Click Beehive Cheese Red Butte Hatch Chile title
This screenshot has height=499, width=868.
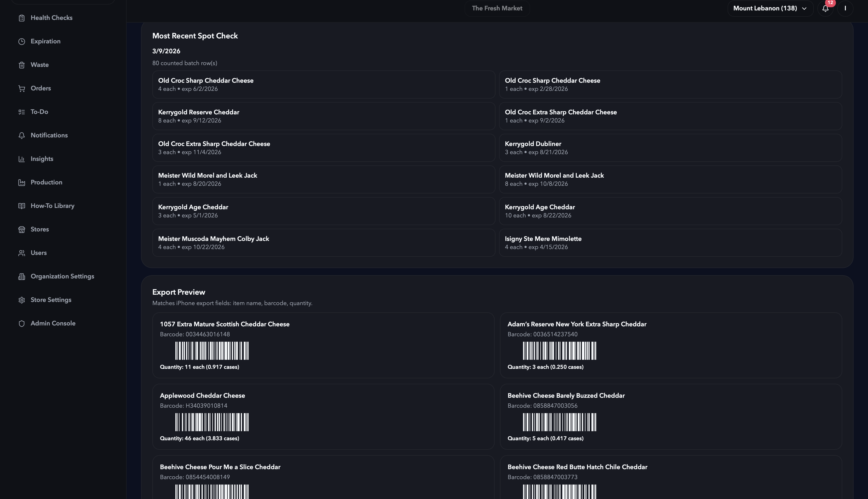pyautogui.click(x=577, y=467)
